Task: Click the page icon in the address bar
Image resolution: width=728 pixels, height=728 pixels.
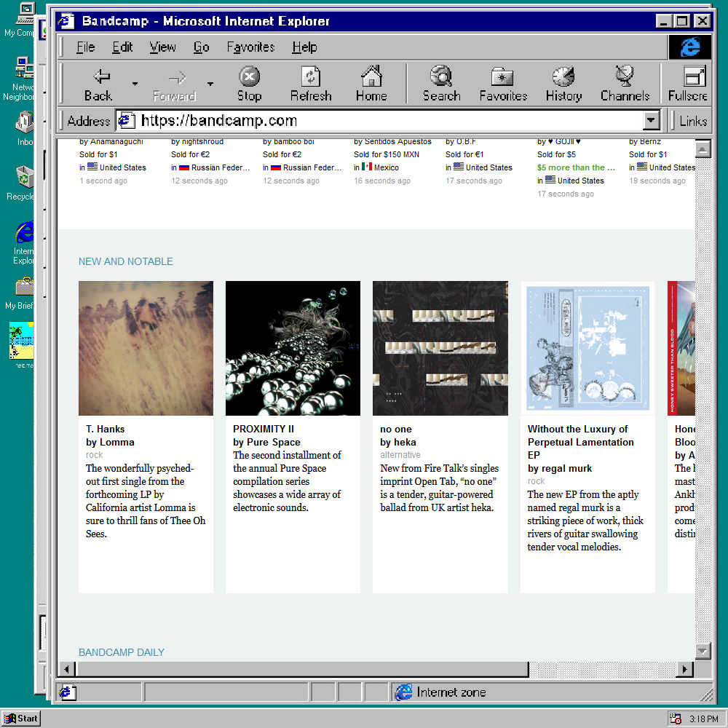Action: (x=126, y=121)
